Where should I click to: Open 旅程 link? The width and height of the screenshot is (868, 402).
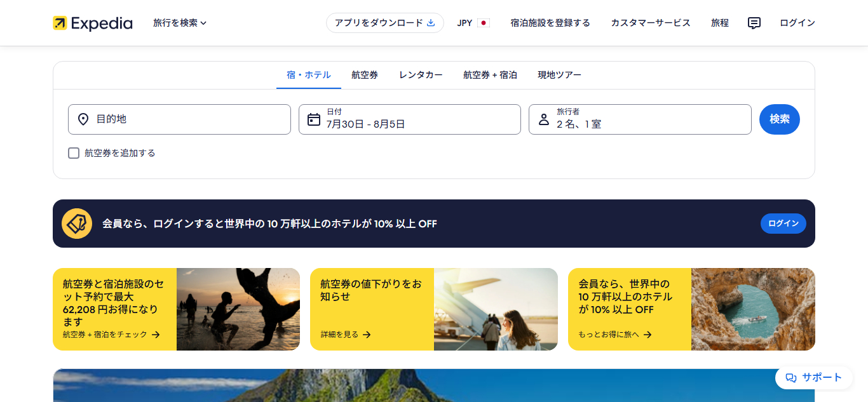tap(720, 23)
